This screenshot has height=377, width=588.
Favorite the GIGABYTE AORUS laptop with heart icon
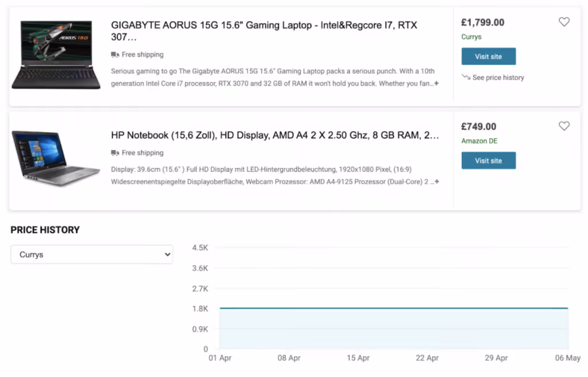click(564, 22)
